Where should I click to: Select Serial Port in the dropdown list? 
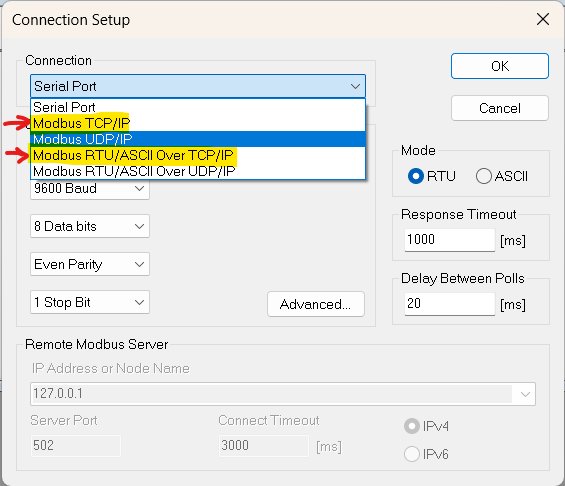pos(198,107)
